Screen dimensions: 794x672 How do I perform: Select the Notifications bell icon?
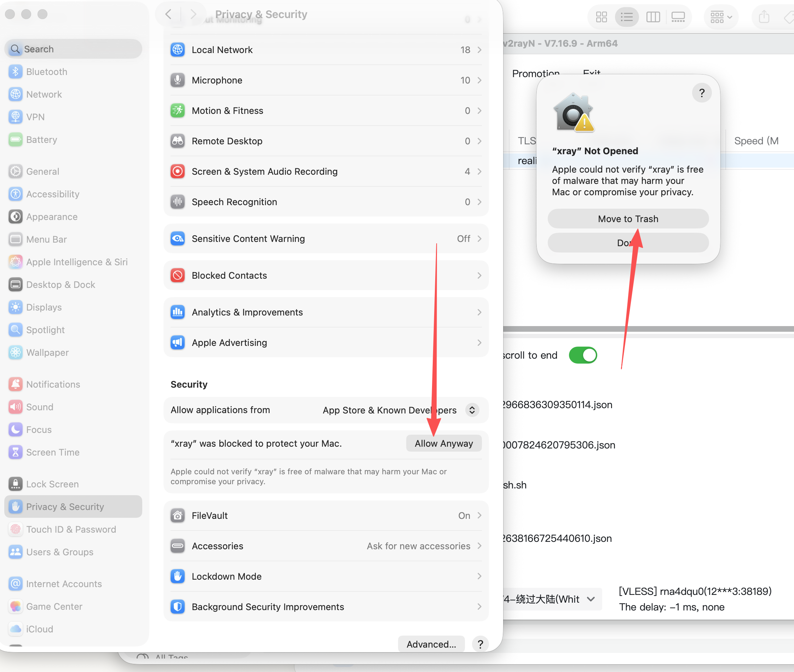click(16, 384)
